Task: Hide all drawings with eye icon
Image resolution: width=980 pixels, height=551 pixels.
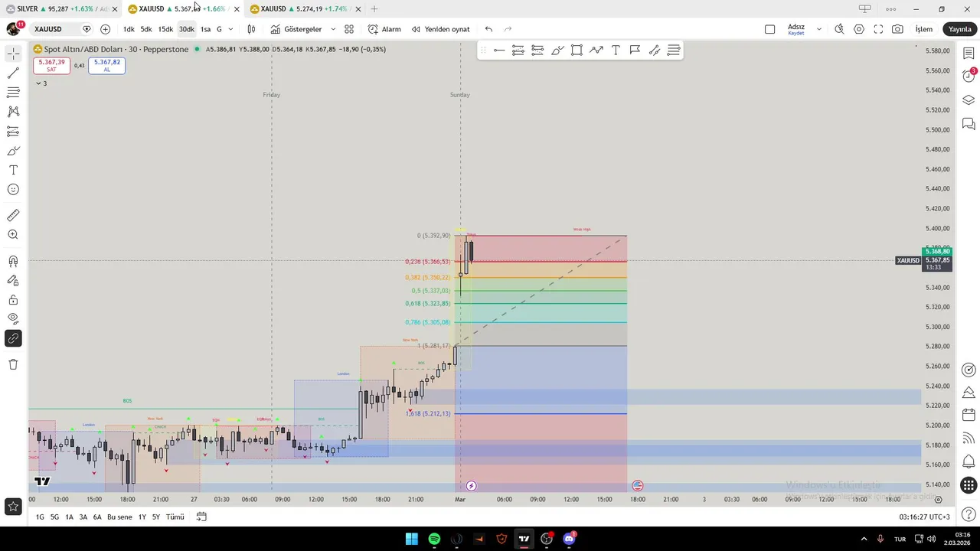Action: point(13,318)
